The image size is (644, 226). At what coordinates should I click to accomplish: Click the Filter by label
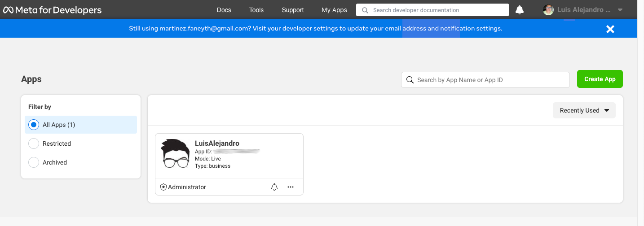[40, 107]
